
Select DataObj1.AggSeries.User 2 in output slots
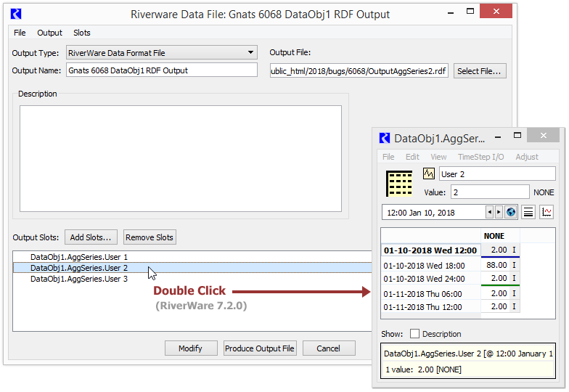click(192, 268)
